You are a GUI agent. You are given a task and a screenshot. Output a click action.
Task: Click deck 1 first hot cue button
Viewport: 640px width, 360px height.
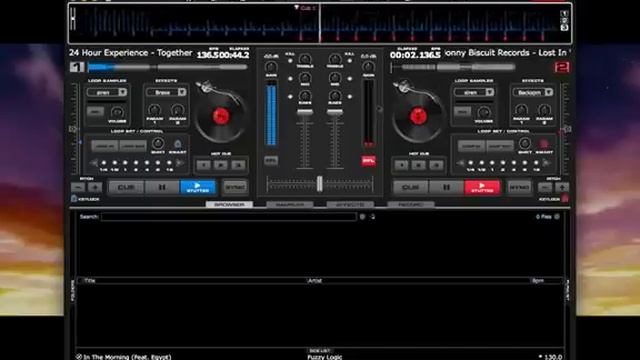tap(203, 165)
